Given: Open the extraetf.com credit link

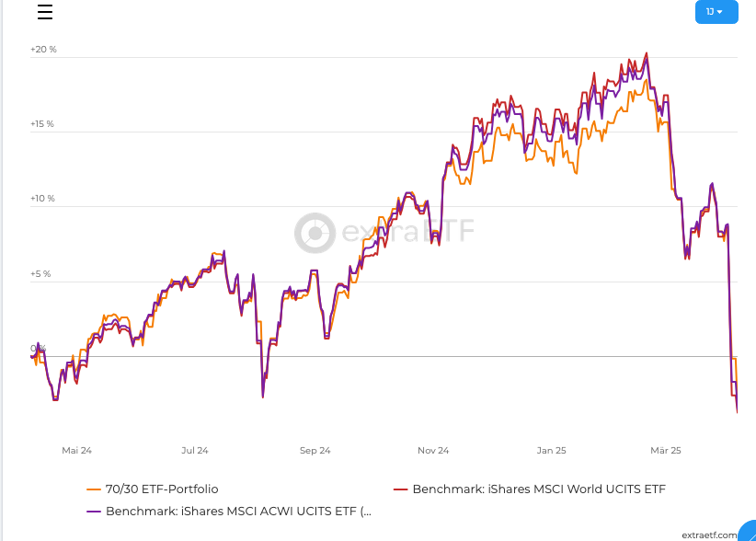Looking at the screenshot, I should [x=709, y=535].
